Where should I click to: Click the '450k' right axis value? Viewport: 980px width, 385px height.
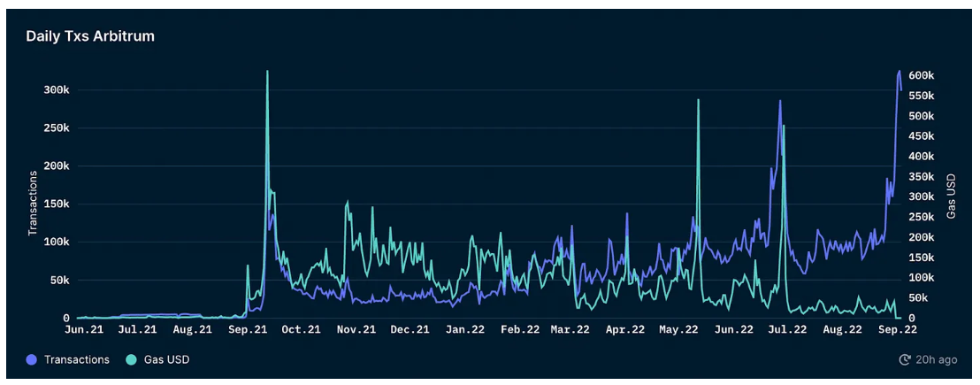(x=922, y=136)
